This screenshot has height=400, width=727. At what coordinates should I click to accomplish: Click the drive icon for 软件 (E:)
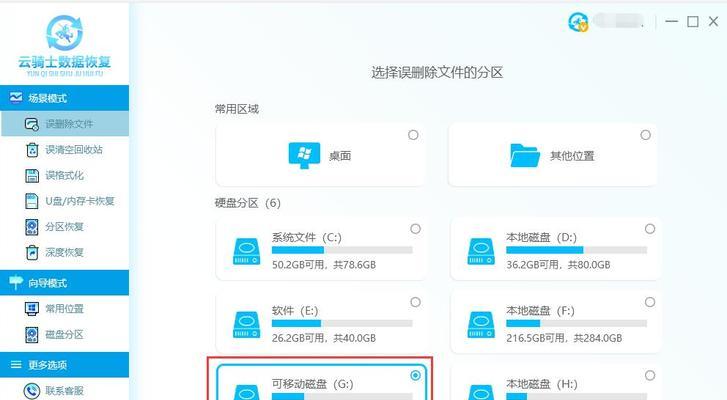point(247,325)
